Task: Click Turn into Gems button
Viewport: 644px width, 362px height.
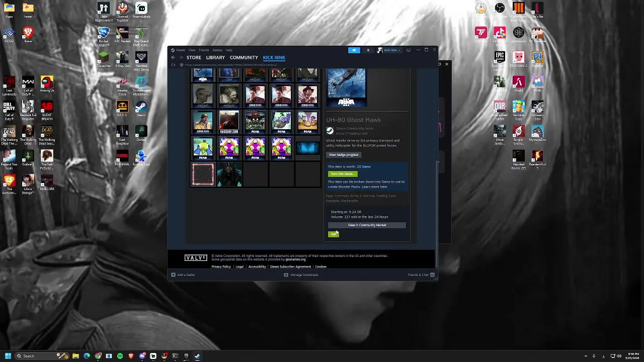Action: [342, 174]
